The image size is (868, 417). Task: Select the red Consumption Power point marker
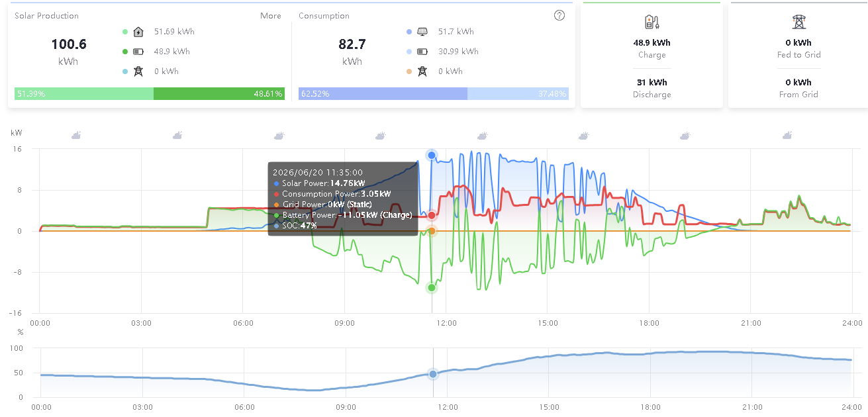pyautogui.click(x=432, y=215)
